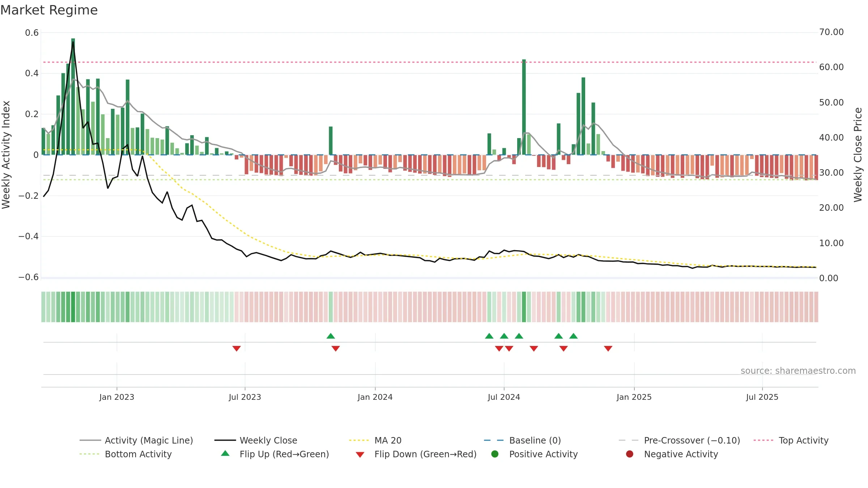Toggle the Baseline (0) legend entry
Image resolution: width=868 pixels, height=488 pixels.
(x=522, y=440)
